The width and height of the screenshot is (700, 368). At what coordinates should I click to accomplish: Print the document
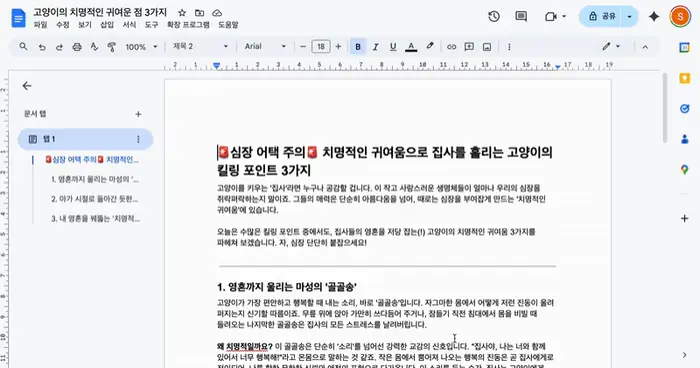tap(77, 47)
